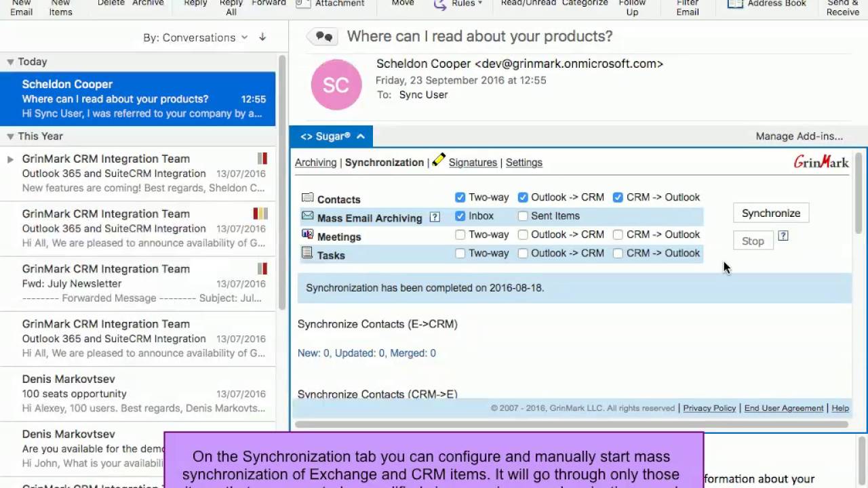Open the Rules toolbar menu
The image size is (868, 488).
[458, 3]
